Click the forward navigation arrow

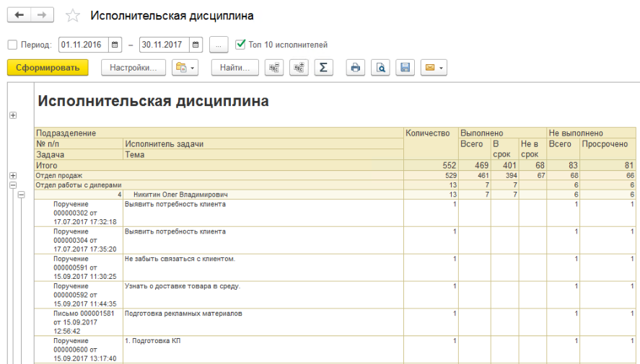(x=42, y=15)
